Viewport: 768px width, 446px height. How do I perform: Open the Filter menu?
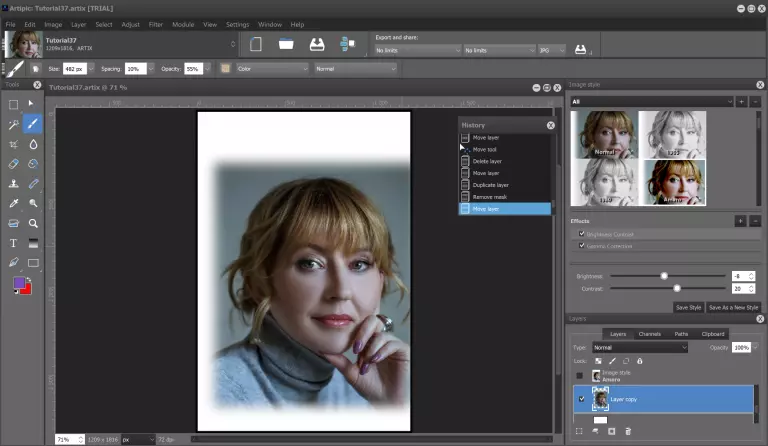pos(156,23)
